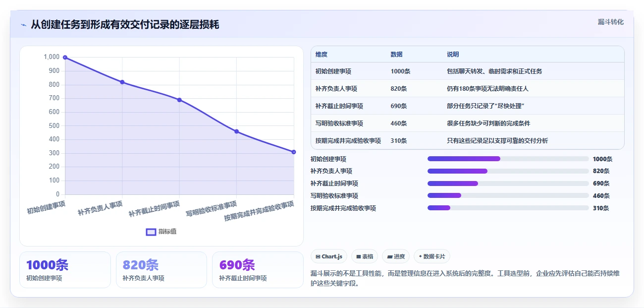This screenshot has height=308, width=644.
Task: Click the 指标值 legend label
Action: point(167,232)
